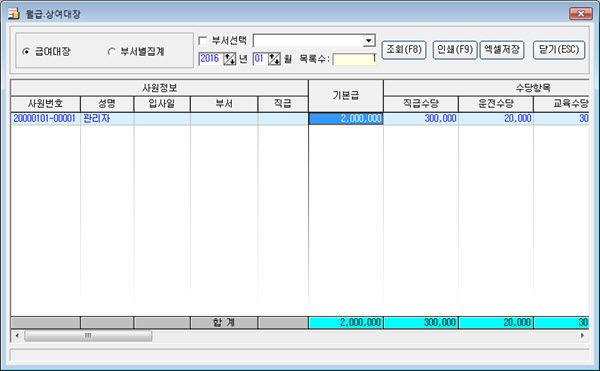Select the 20,000 driving allowance cell
The image size is (600, 371).
496,119
